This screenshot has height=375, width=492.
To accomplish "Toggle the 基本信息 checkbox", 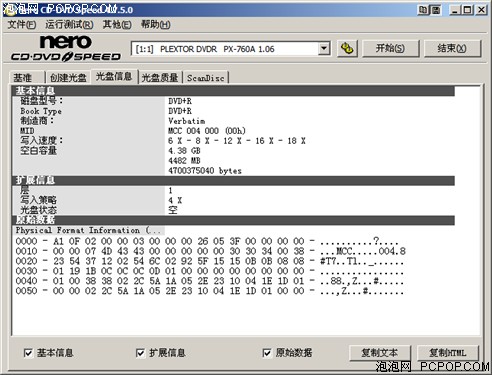I will click(x=28, y=353).
